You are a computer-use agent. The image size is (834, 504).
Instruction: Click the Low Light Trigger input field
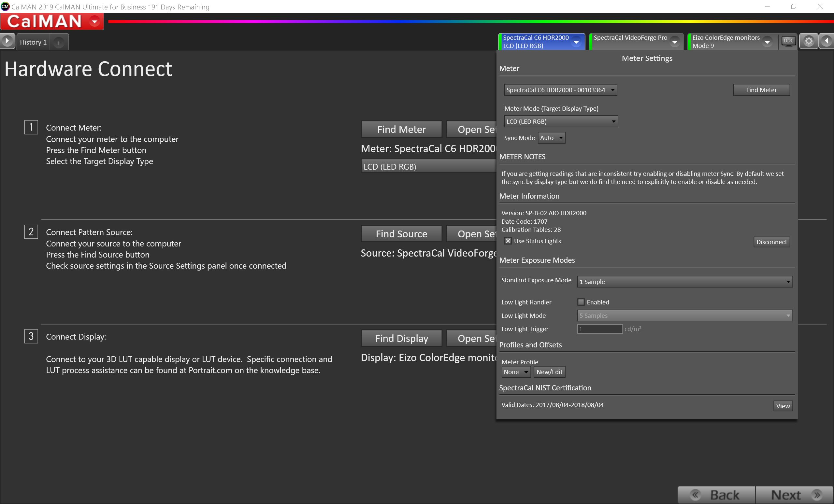[599, 329]
